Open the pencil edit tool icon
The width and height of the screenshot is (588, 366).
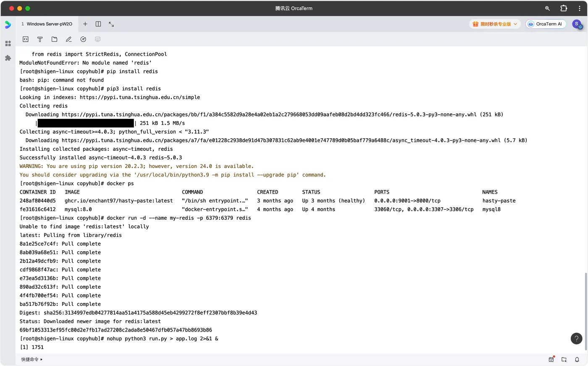69,39
